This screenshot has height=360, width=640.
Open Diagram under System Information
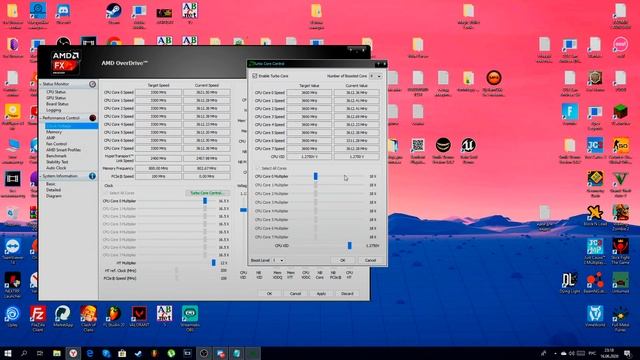53,196
